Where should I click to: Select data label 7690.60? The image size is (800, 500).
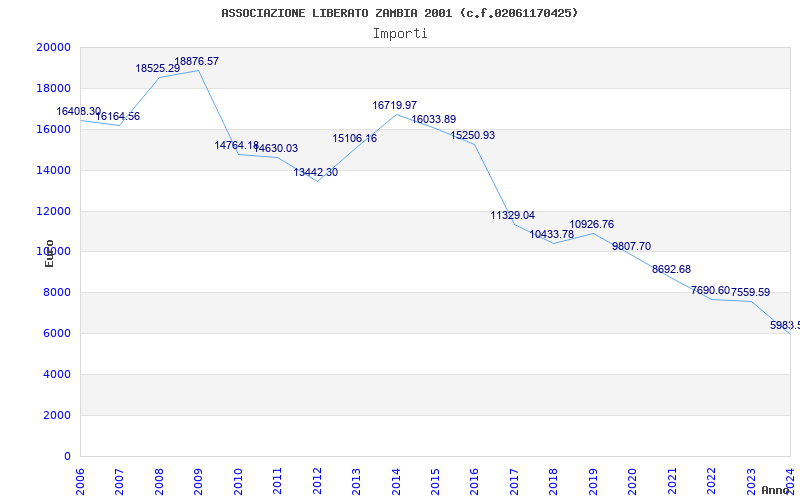pyautogui.click(x=710, y=290)
